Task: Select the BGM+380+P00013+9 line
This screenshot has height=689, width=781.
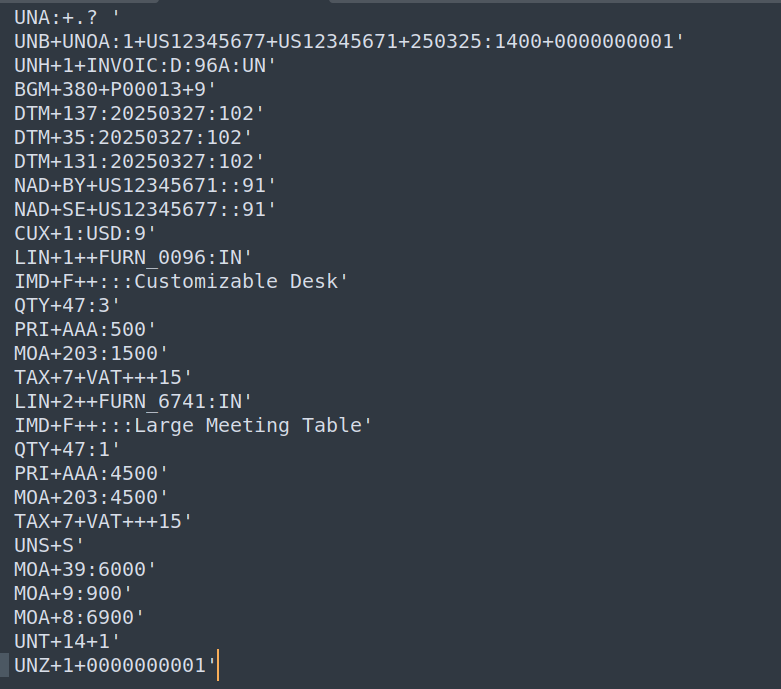Action: pyautogui.click(x=115, y=90)
